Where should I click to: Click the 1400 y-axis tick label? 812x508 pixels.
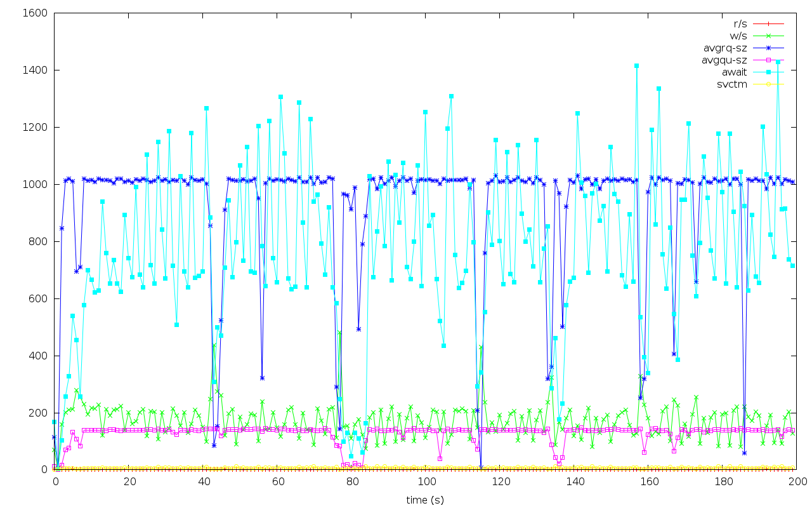coord(36,70)
